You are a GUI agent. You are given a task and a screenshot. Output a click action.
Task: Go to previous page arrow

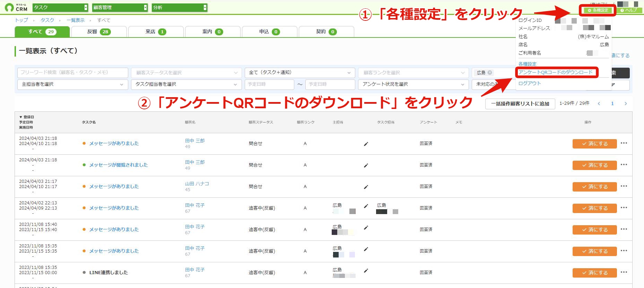[x=599, y=103]
